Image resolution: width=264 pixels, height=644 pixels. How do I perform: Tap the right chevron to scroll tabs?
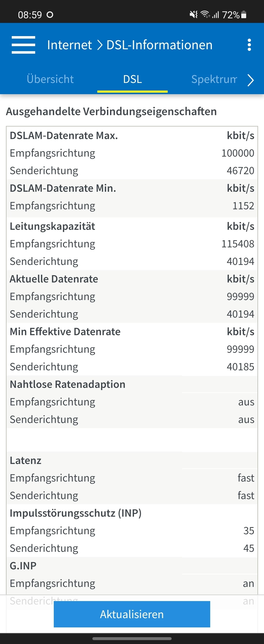pos(251,80)
